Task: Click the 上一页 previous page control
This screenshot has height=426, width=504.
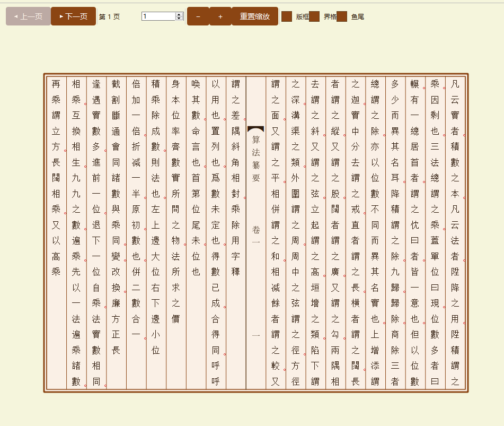Action: tap(28, 16)
